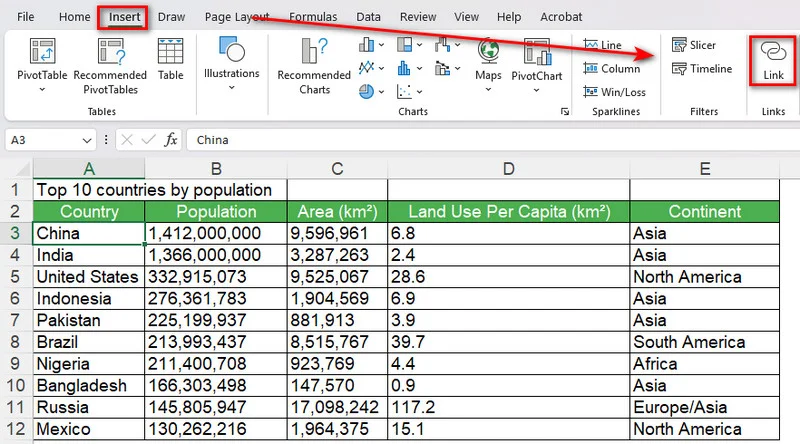Select the cell '923,769'

click(x=337, y=363)
